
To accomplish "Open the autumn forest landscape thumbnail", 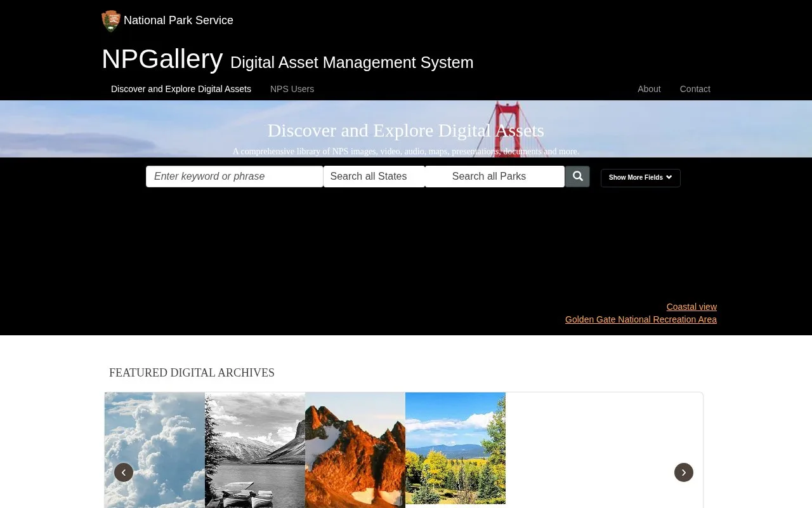I will pyautogui.click(x=455, y=448).
